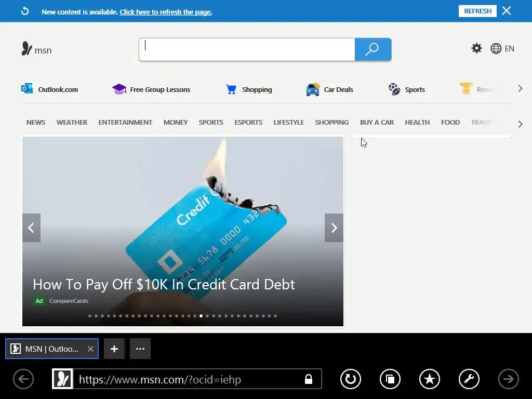Click the magnifying glass search button

coord(373,49)
